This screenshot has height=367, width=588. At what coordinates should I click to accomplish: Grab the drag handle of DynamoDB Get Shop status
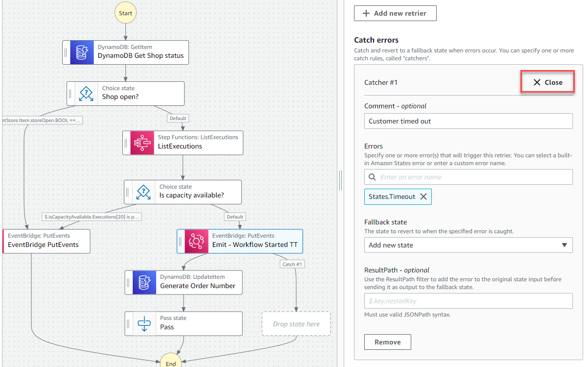coord(66,52)
